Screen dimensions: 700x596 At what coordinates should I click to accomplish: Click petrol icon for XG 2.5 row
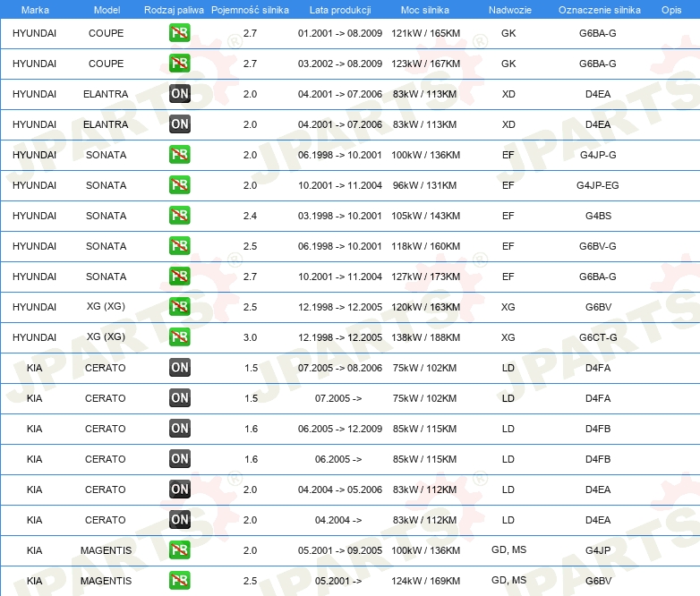click(x=179, y=306)
